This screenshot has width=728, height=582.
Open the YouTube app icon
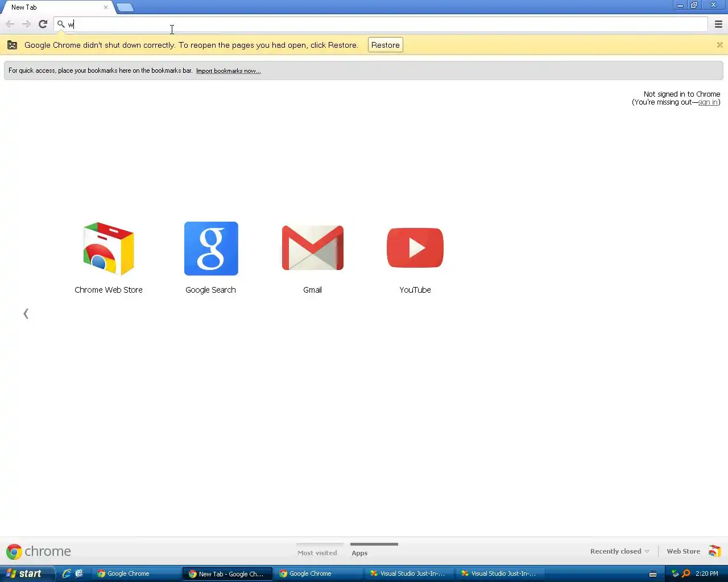click(x=415, y=248)
